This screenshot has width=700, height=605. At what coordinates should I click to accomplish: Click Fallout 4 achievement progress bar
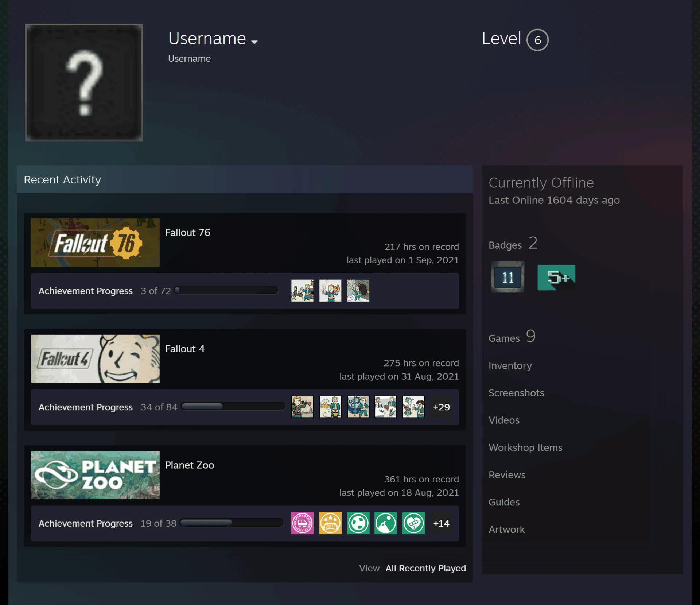(x=233, y=406)
